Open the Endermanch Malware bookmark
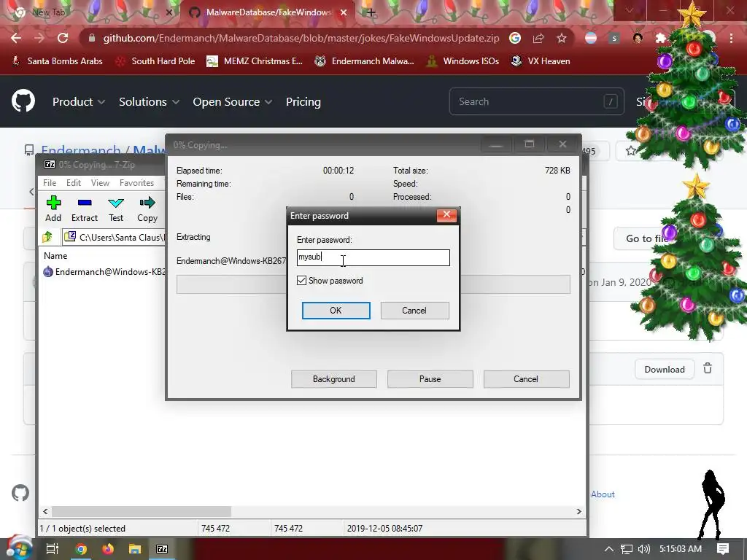Screen dimensions: 747x560 365,61
